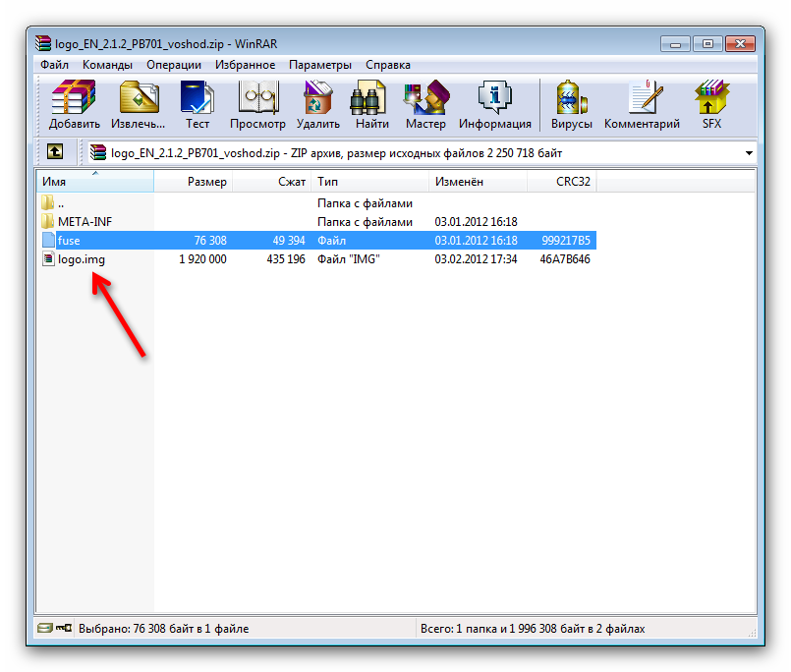Sort by the Имя column header
This screenshot has height=672, width=791.
pyautogui.click(x=95, y=181)
